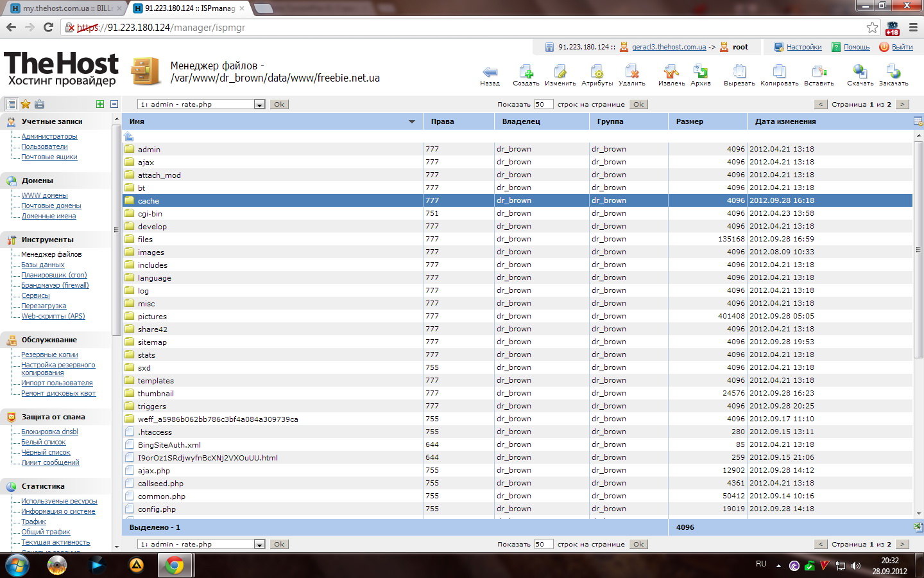The image size is (924, 578).
Task: Click the rows-per-page input field at top
Action: (x=543, y=104)
